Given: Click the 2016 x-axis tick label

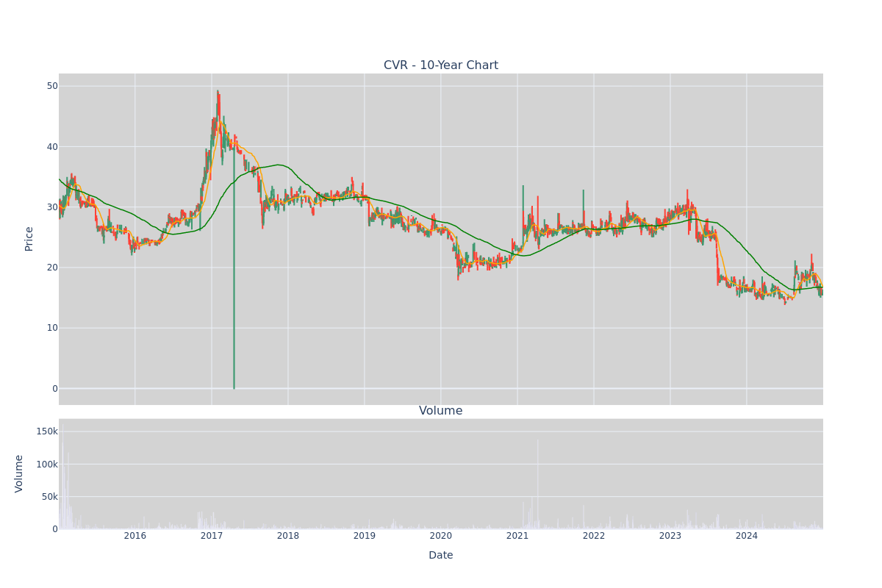Looking at the screenshot, I should [x=135, y=536].
